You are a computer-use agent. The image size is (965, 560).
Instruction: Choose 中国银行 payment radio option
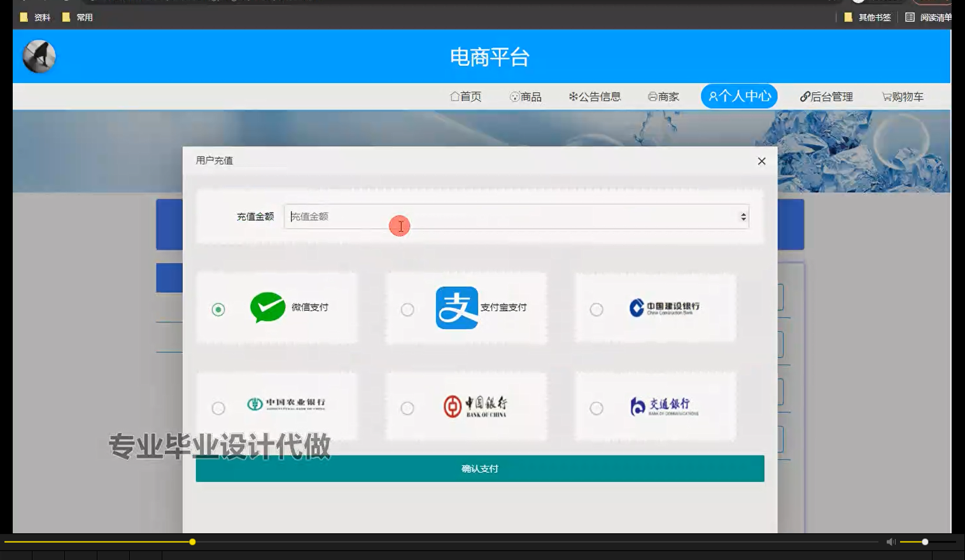(407, 408)
